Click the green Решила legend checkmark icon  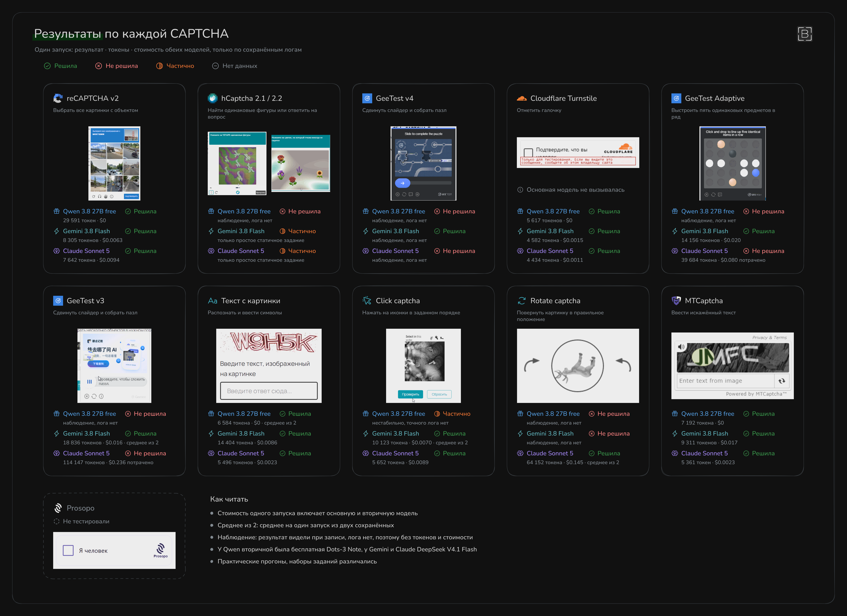click(47, 66)
